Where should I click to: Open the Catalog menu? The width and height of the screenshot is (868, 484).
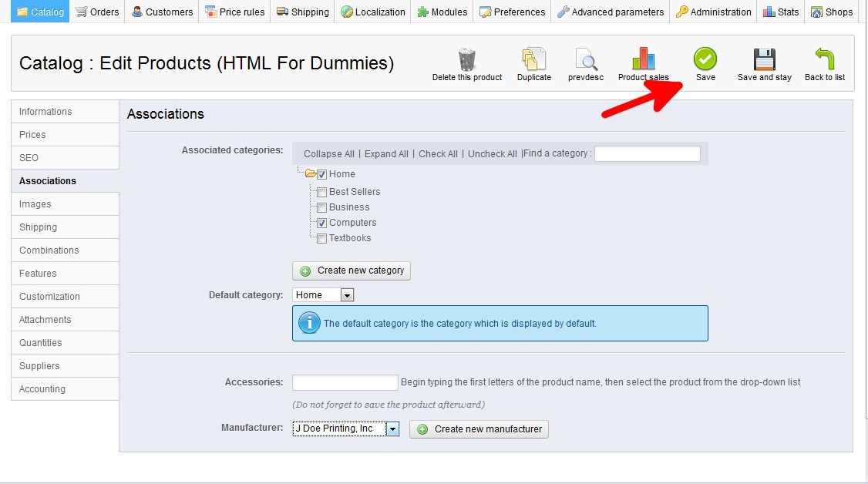click(40, 12)
